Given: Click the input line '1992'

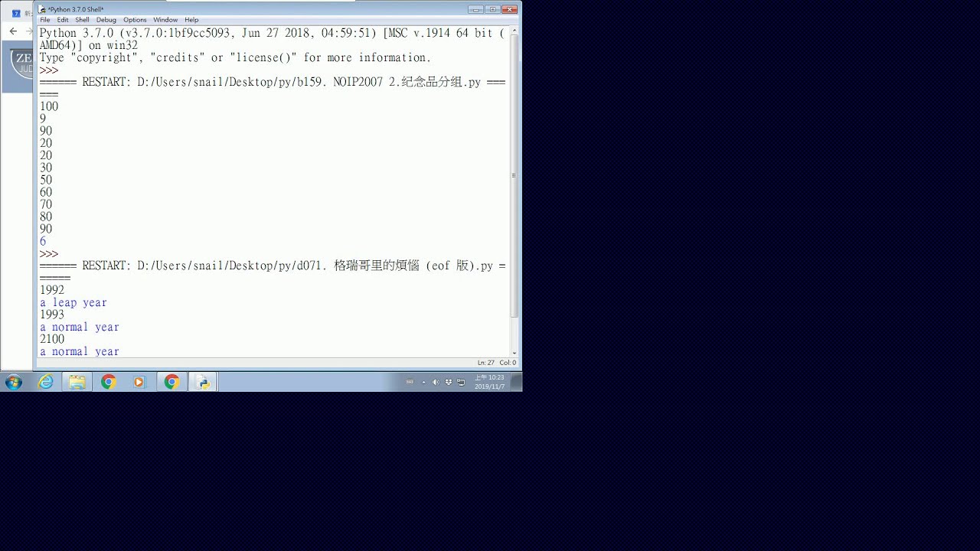Looking at the screenshot, I should point(52,290).
